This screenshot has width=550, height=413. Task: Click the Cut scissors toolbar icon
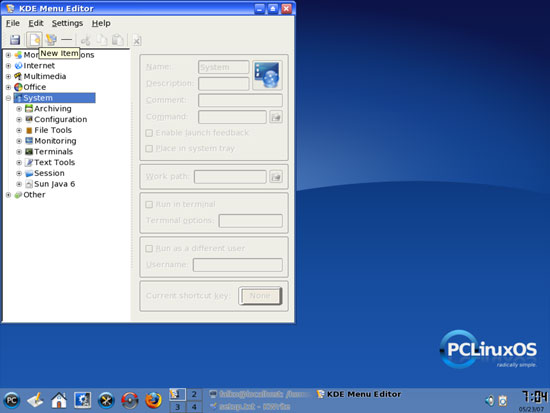[x=86, y=40]
